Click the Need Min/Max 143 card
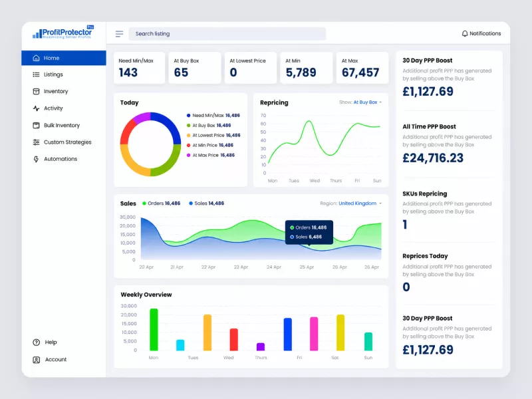The height and width of the screenshot is (399, 532). 139,68
